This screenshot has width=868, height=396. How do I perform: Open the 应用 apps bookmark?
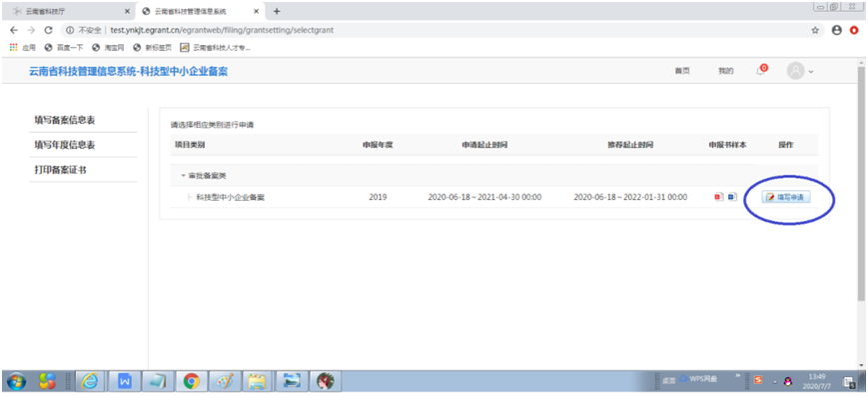(23, 48)
